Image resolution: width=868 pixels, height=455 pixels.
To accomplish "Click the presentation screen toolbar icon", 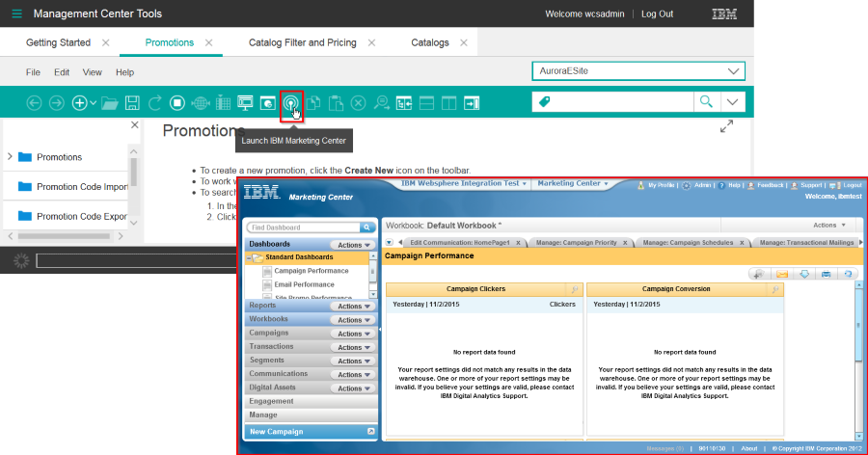I will [245, 103].
